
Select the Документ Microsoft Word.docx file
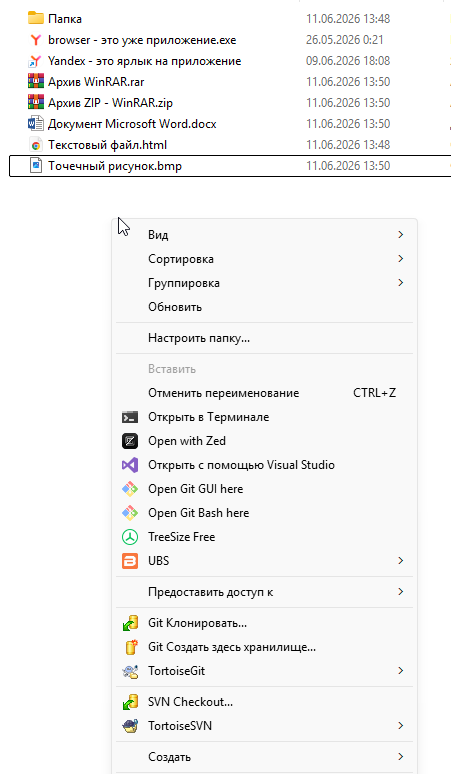(132, 124)
